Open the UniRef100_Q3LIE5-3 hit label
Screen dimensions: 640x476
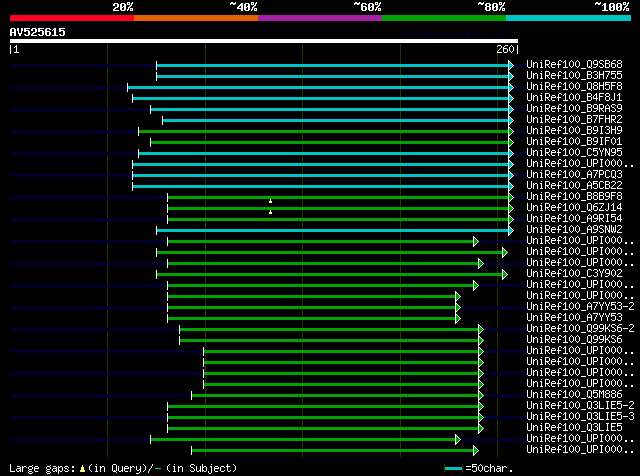tap(580, 416)
